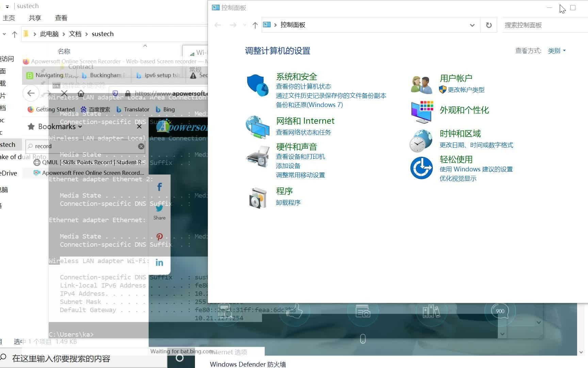588x368 pixels.
Task: Open Translator bookmark in bookmarks toolbar
Action: tap(133, 109)
